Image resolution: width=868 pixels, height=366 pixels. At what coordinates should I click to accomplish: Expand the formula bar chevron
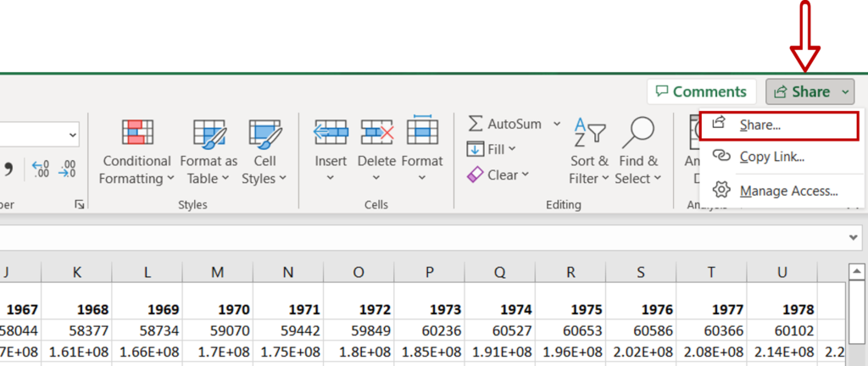[854, 238]
